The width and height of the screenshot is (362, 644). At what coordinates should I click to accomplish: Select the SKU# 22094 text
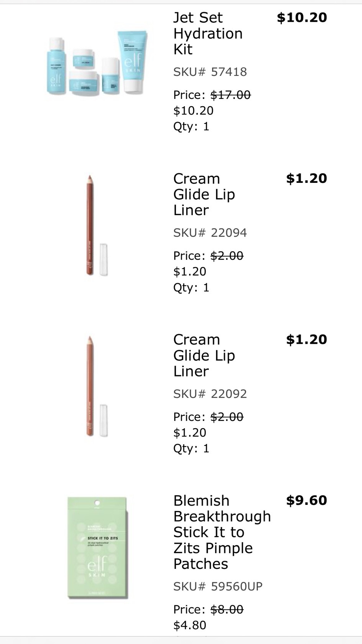pos(210,233)
